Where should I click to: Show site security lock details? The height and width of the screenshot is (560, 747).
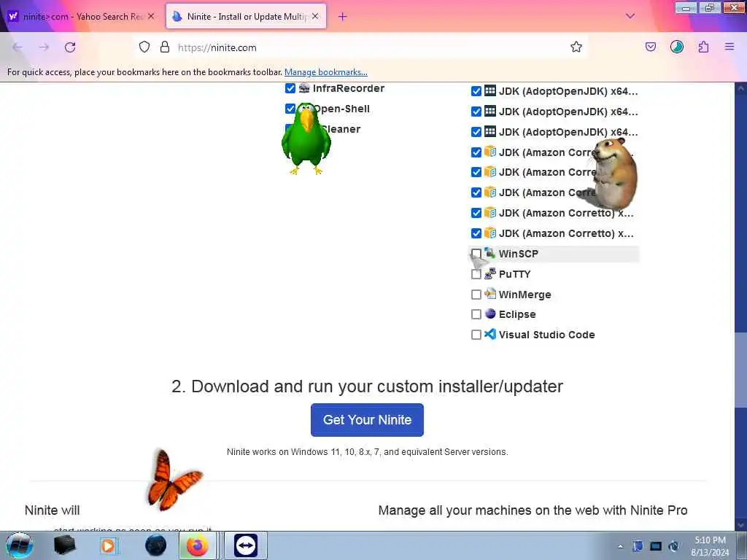[165, 47]
